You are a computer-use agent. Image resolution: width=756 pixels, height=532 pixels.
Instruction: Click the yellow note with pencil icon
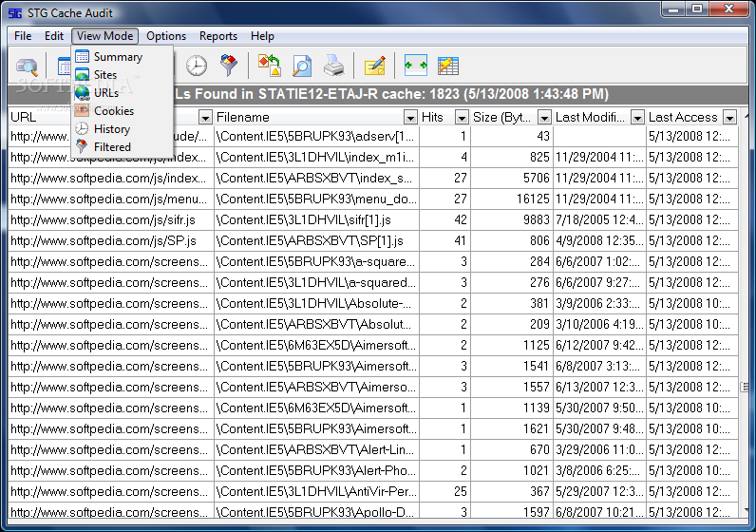click(374, 66)
